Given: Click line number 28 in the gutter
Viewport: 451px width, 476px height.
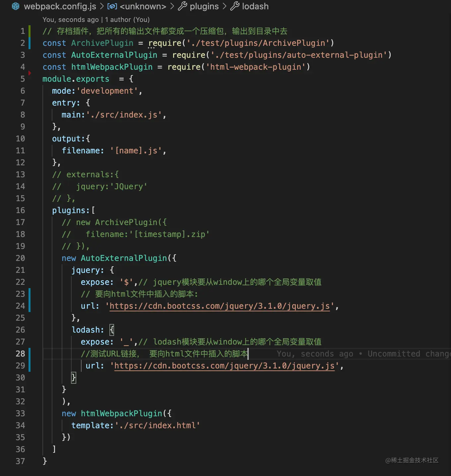Looking at the screenshot, I should [x=20, y=354].
